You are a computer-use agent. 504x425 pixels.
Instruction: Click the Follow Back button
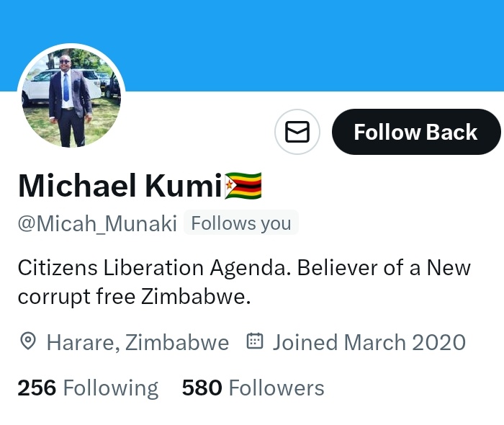coord(416,132)
